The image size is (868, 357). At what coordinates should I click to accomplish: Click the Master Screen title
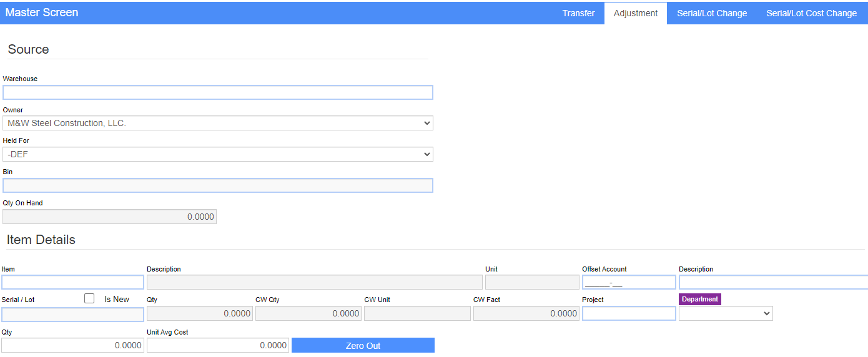(x=42, y=12)
